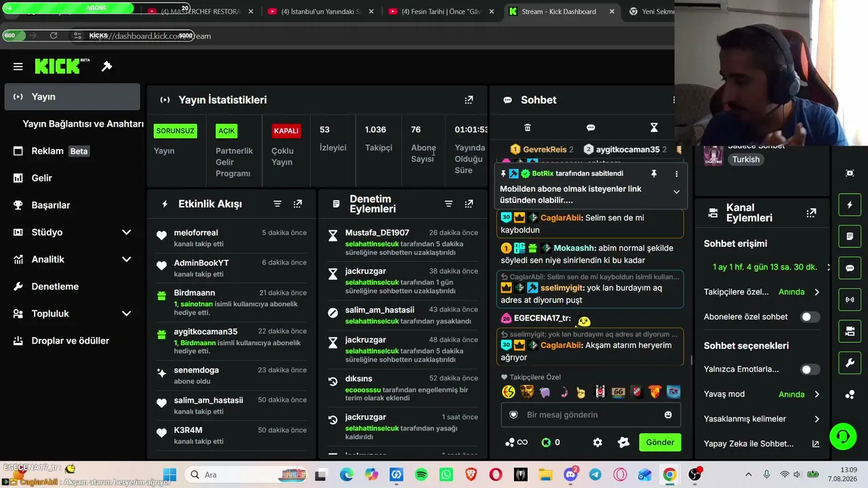868x488 pixels.
Task: Open Telegram from the taskbar
Action: coord(595,475)
